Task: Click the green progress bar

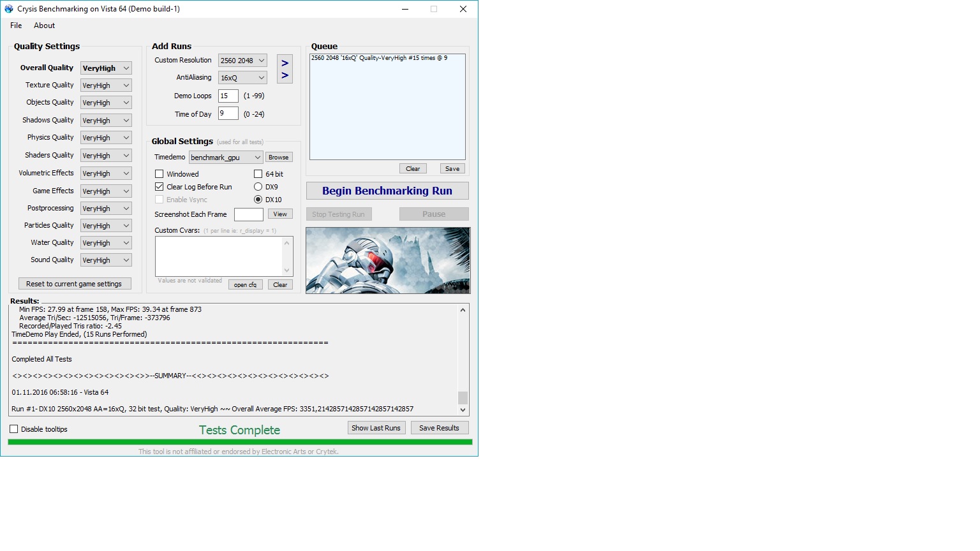Action: pos(240,442)
